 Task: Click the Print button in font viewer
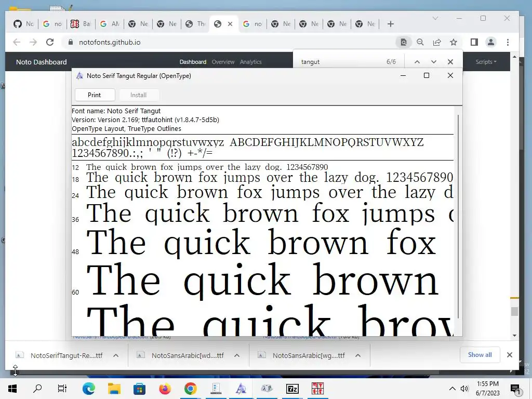point(95,95)
